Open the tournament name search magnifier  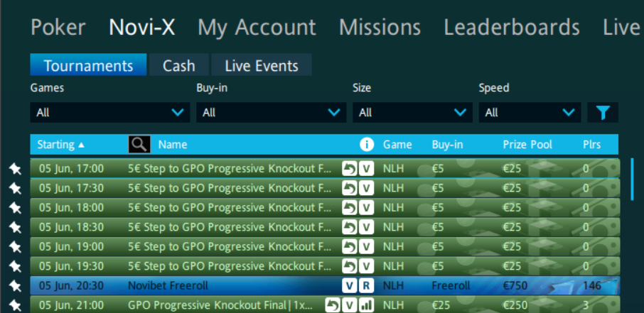point(139,144)
